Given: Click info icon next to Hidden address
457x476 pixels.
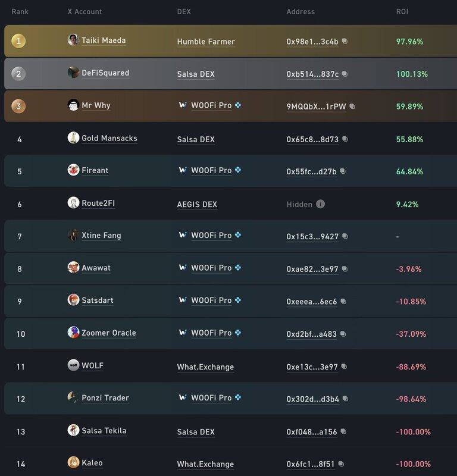Looking at the screenshot, I should pos(320,204).
